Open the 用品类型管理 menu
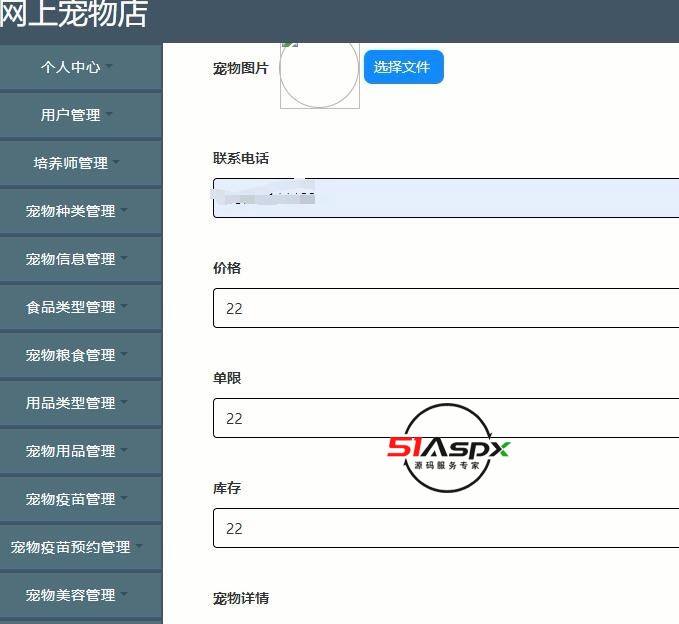The image size is (679, 624). coord(81,404)
